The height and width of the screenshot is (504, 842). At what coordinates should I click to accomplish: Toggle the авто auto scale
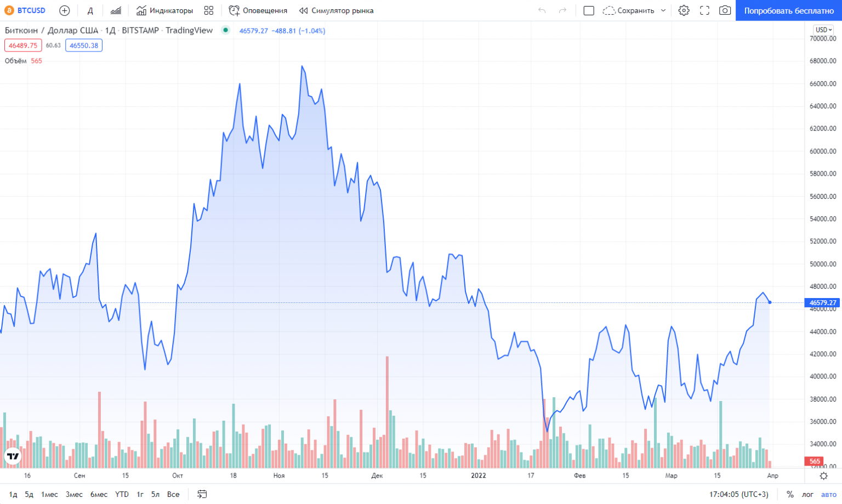828,494
